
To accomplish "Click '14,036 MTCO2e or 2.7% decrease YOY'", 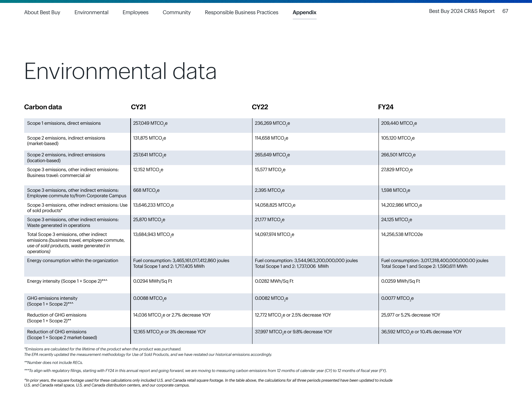I will 172,315.
